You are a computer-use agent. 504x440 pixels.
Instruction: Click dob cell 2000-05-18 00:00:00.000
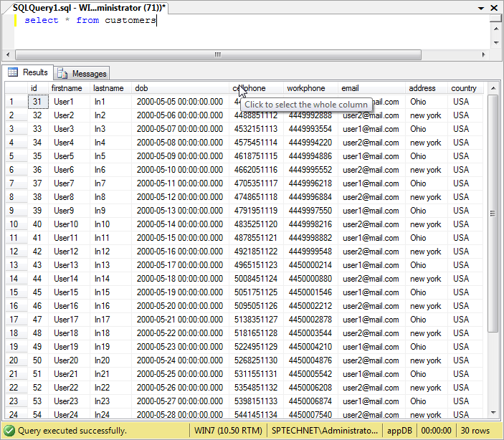click(181, 279)
